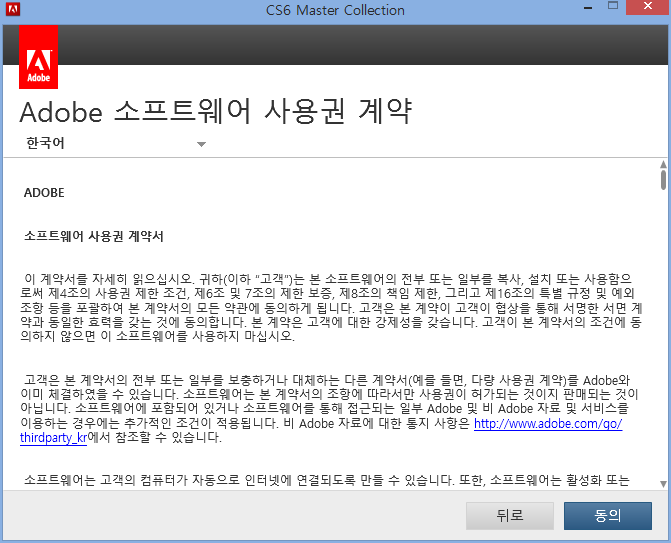Click the 뒤로 (Back) button
This screenshot has height=543, width=671.
click(510, 516)
